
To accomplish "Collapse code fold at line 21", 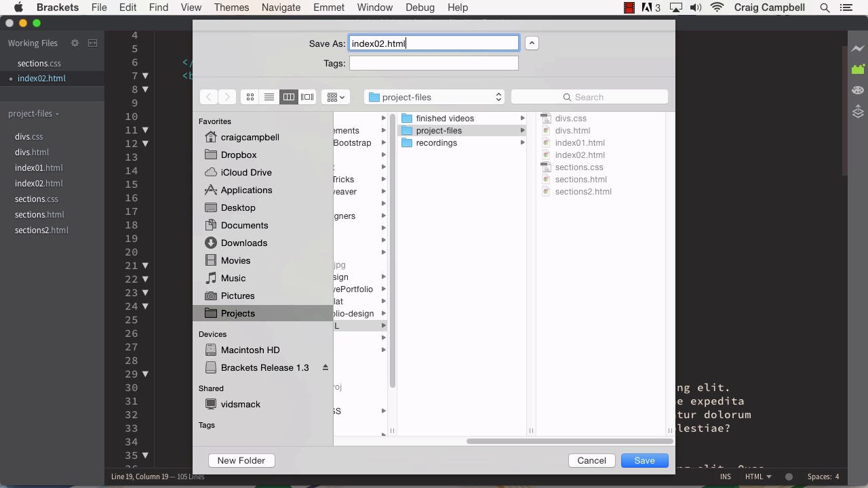I will click(x=145, y=266).
